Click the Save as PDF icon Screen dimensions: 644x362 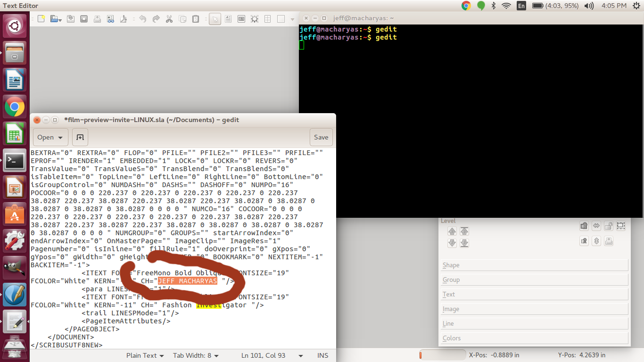tap(124, 19)
